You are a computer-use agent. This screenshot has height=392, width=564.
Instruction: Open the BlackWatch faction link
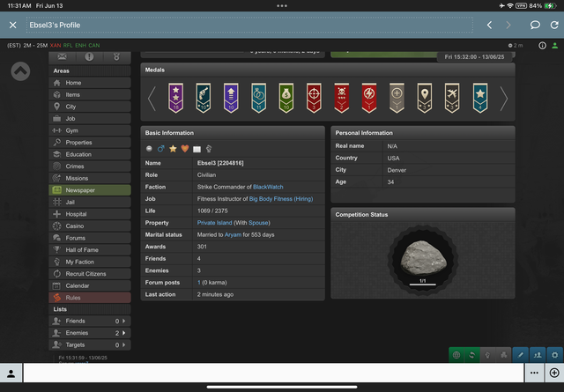[268, 187]
